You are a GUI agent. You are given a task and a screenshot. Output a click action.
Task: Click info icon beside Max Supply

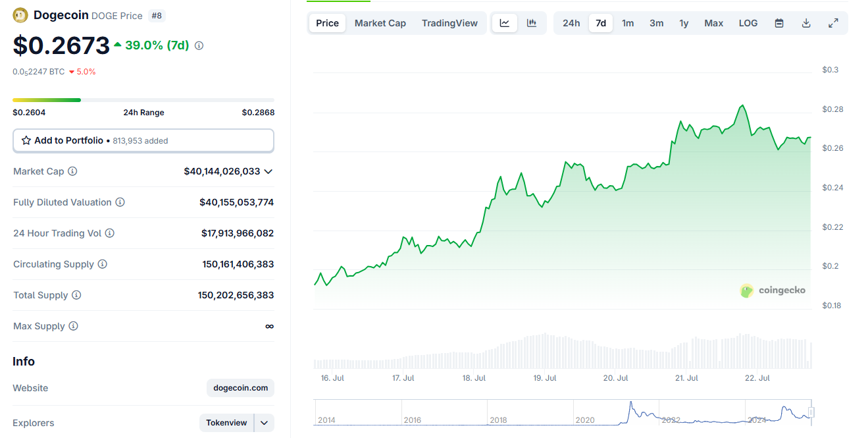point(73,326)
